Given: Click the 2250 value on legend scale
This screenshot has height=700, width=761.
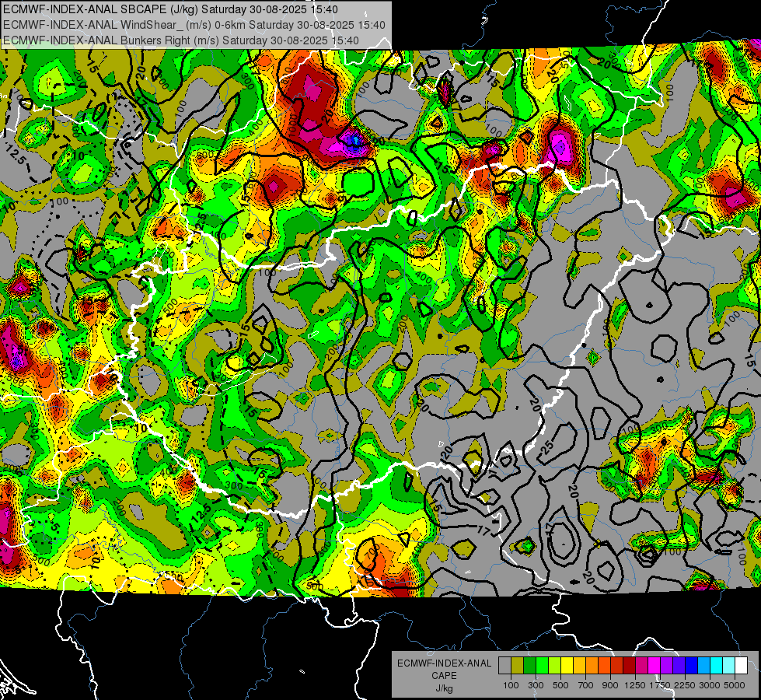Looking at the screenshot, I should pyautogui.click(x=685, y=685).
